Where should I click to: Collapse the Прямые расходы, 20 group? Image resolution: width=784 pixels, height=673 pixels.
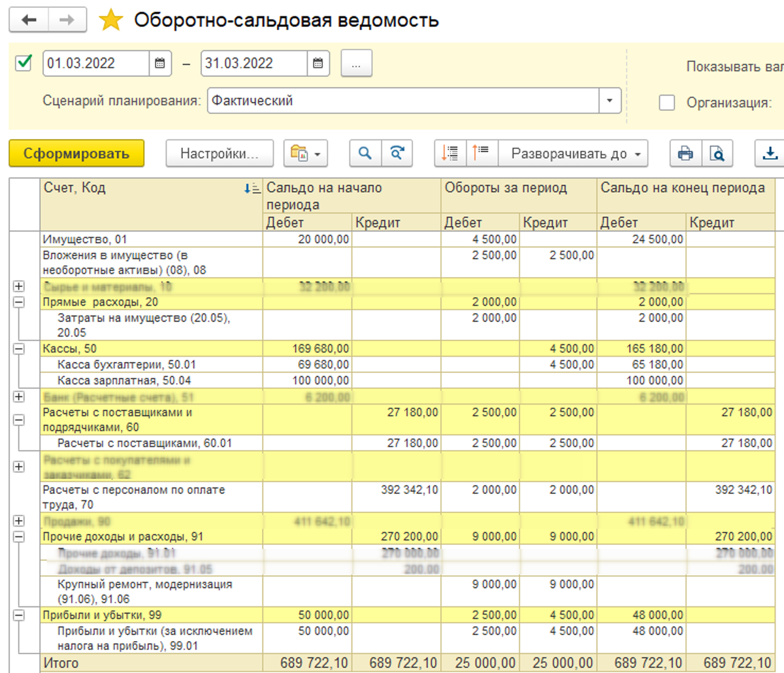point(18,302)
